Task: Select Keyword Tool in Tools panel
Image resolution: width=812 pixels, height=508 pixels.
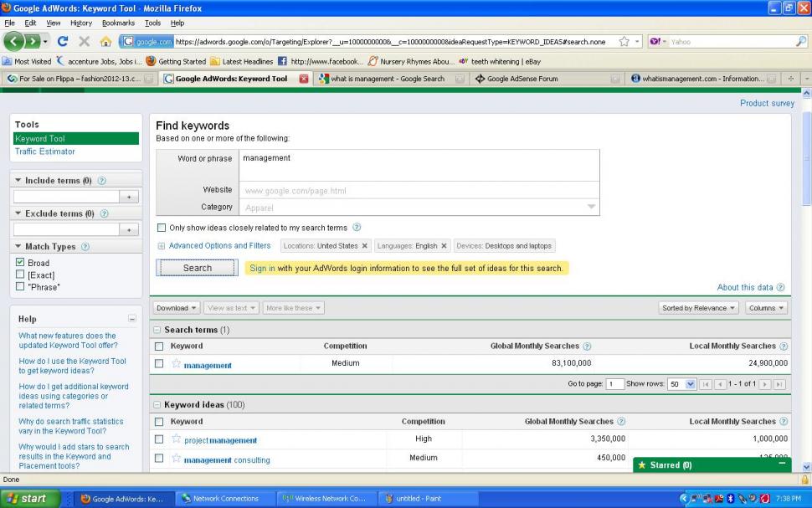Action: pos(76,139)
